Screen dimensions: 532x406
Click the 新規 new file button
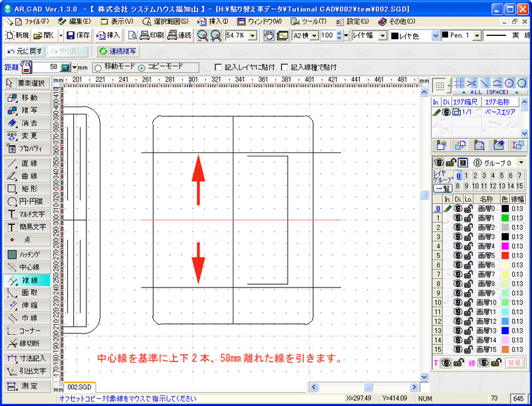coord(17,35)
